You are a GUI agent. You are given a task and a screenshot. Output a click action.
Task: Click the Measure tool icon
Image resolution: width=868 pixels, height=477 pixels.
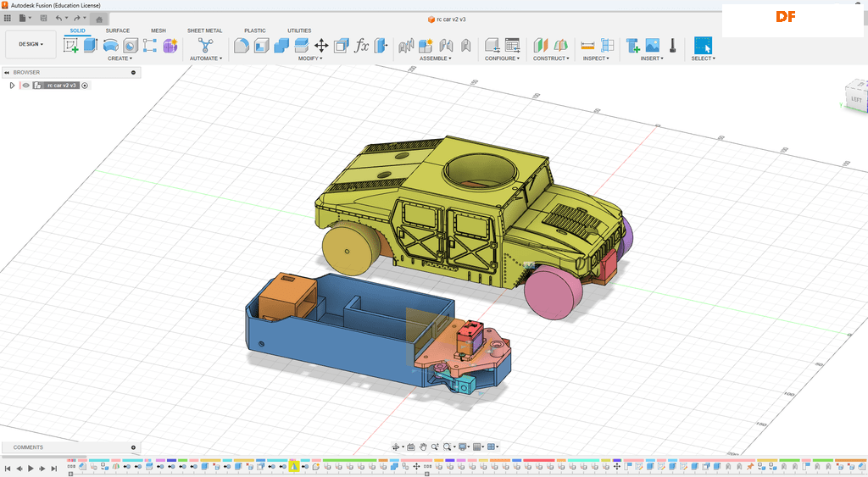[x=587, y=46]
